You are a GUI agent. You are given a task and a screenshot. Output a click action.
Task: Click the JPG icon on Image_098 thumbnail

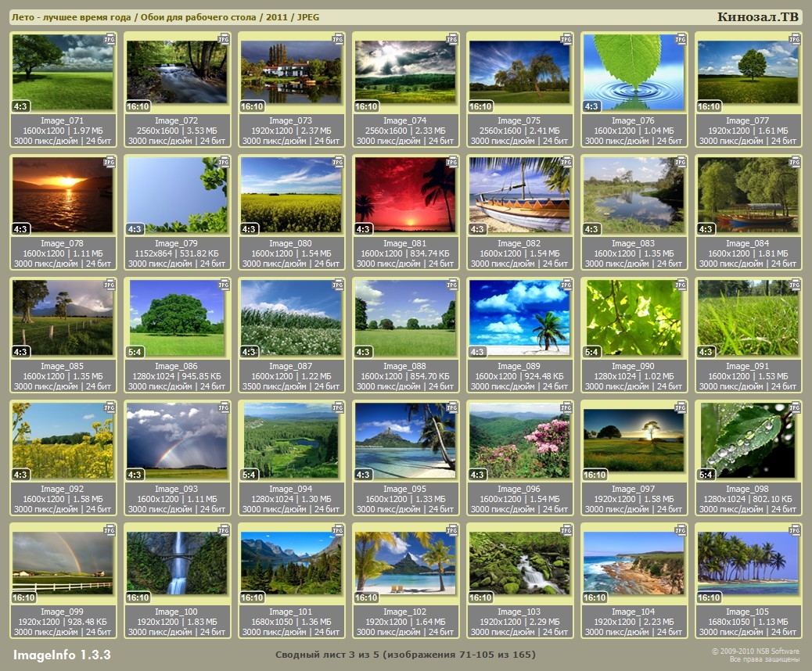pos(795,407)
